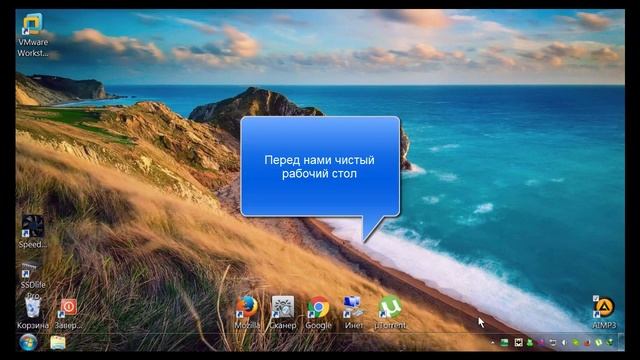Click the white download-arrow tray icon
The width and height of the screenshot is (640, 360).
518,342
